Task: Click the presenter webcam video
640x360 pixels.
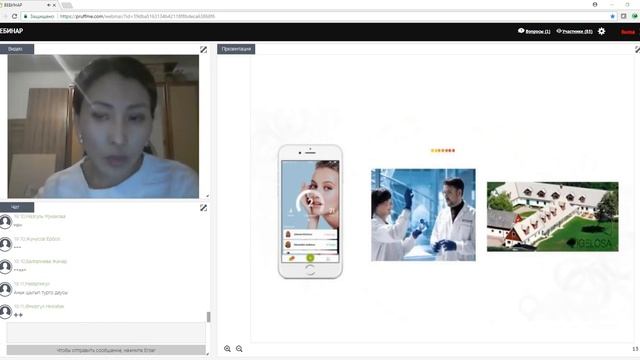Action: 103,127
